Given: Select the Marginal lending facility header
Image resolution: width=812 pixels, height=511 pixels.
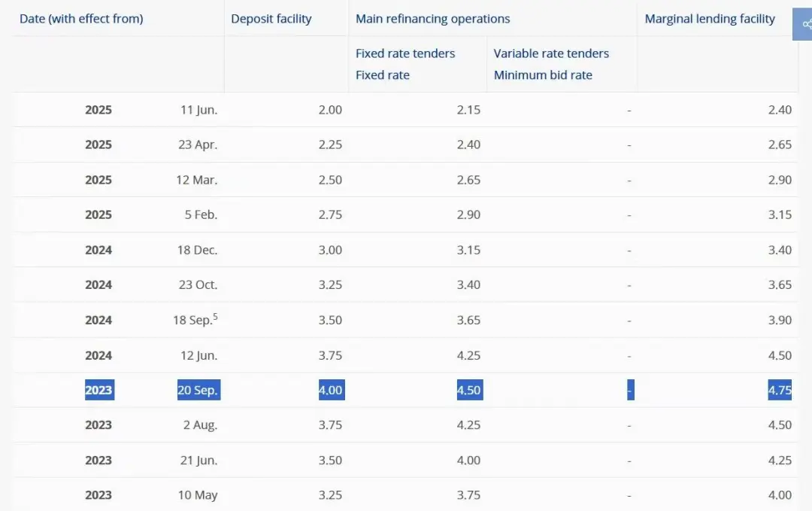Looking at the screenshot, I should tap(710, 19).
